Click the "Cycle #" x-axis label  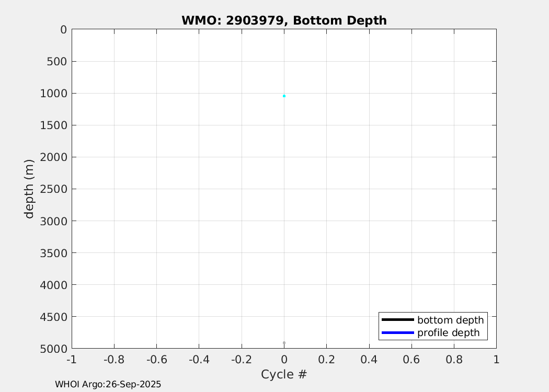284,374
